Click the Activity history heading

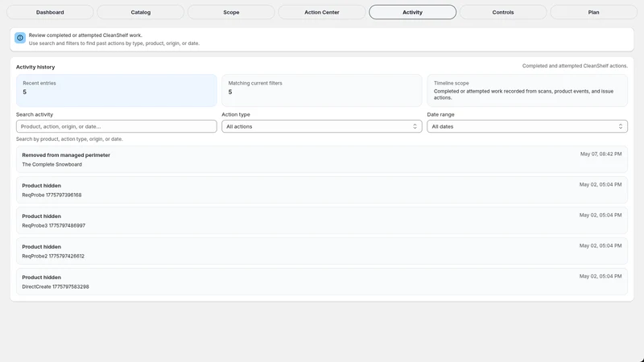pos(35,67)
